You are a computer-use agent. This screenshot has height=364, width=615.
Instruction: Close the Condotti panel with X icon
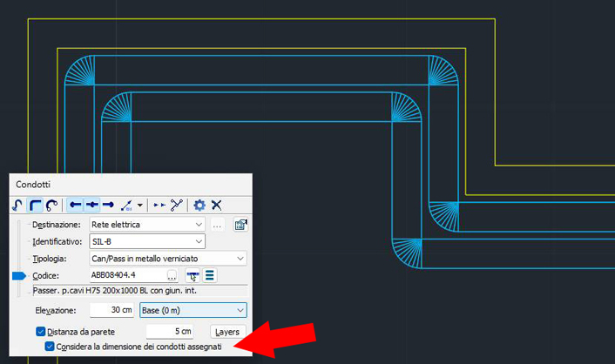coord(217,205)
